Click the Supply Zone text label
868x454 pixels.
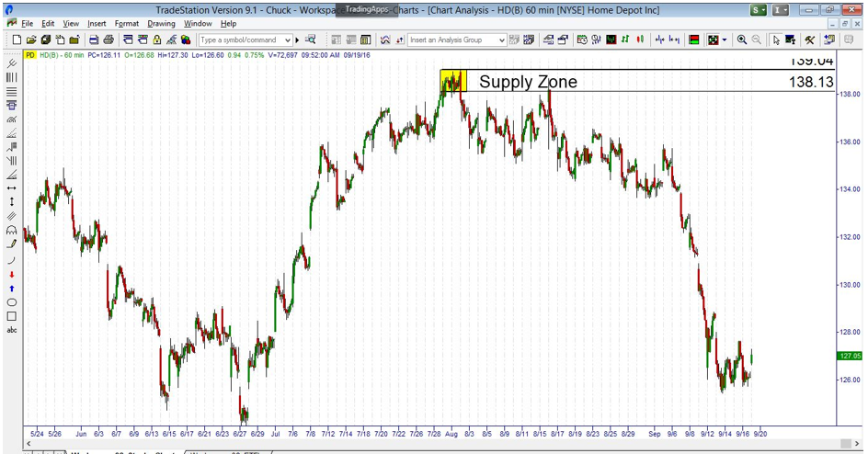click(528, 82)
